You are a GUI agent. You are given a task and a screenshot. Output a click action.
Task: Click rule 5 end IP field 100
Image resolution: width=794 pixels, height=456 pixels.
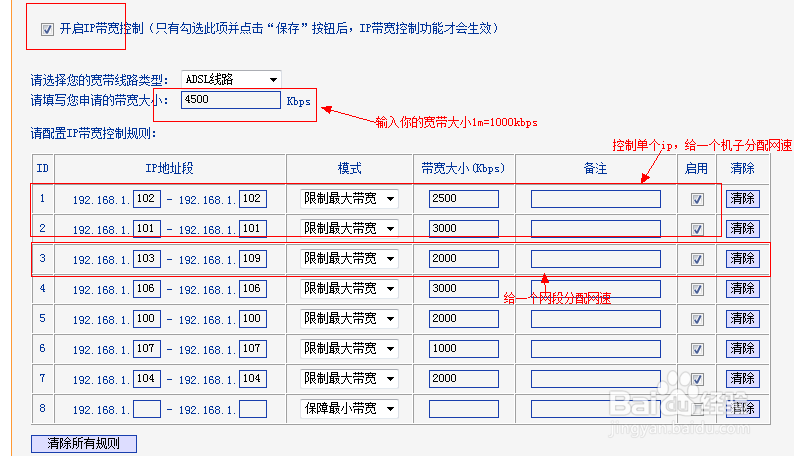253,319
